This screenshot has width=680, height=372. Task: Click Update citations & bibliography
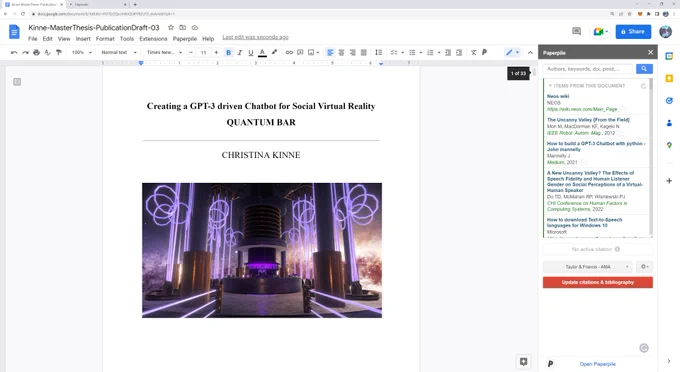[x=598, y=282]
